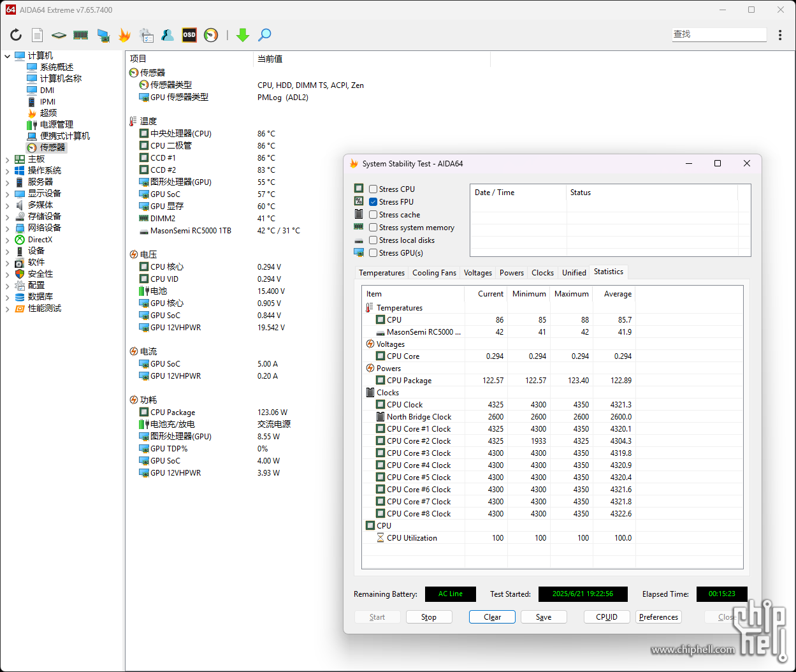
Task: Click the magnifier search icon in toolbar
Action: 264,35
